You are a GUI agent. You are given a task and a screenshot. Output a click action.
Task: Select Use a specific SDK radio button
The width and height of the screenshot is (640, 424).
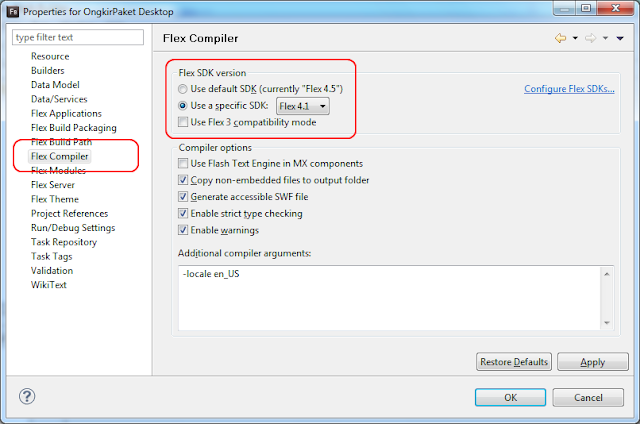click(x=183, y=106)
